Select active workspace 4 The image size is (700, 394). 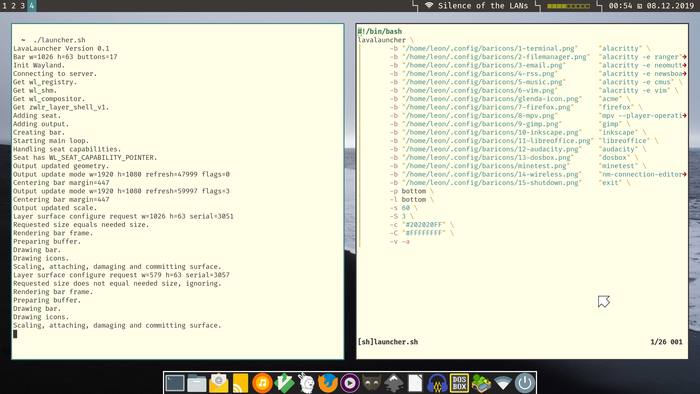pyautogui.click(x=32, y=5)
